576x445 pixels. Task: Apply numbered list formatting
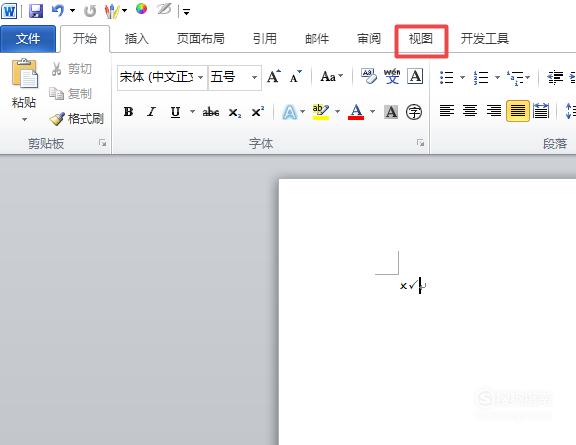tap(481, 77)
